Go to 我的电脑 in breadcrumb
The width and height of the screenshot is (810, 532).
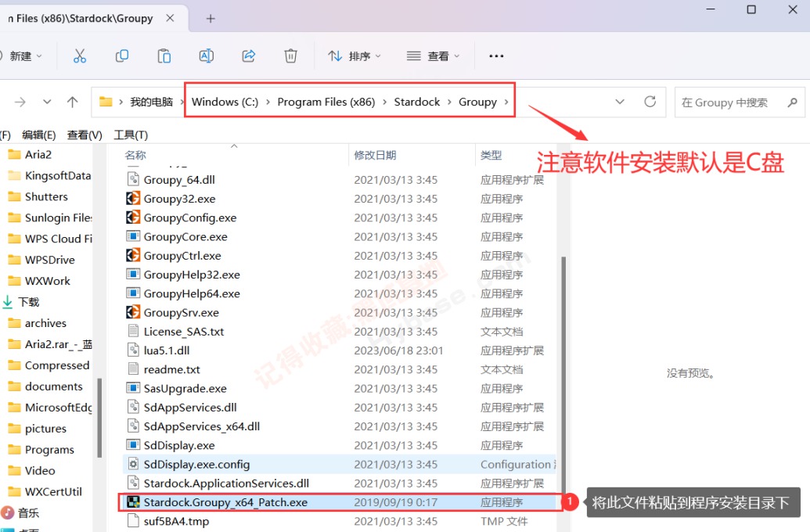(151, 102)
